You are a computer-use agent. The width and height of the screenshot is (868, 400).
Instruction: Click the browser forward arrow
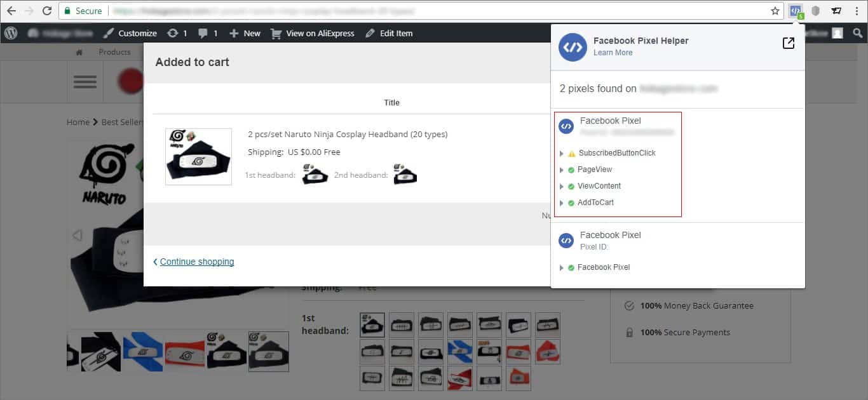[x=29, y=11]
